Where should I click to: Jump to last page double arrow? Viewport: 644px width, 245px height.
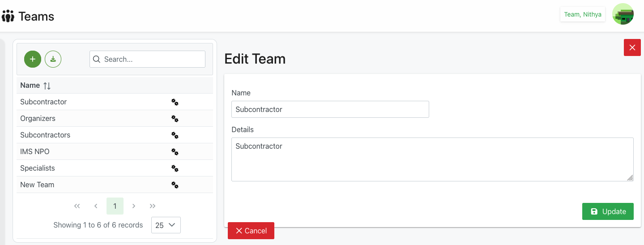(x=153, y=206)
